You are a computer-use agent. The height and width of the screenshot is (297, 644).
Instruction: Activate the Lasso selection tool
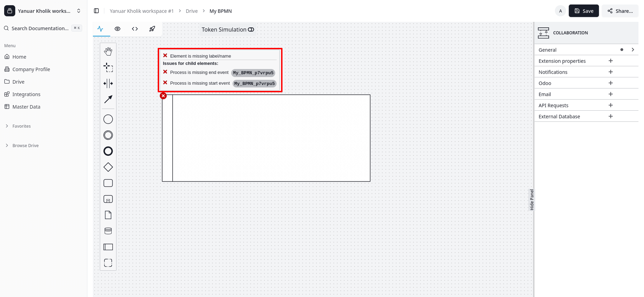click(108, 67)
